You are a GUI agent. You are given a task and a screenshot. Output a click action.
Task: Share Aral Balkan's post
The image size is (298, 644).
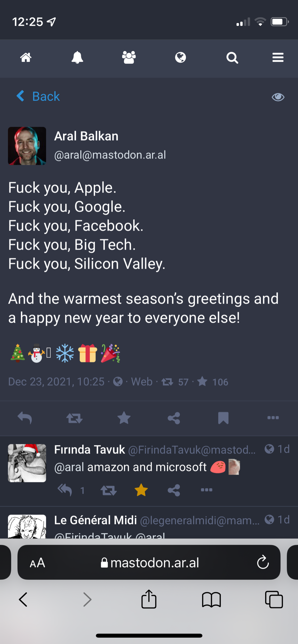click(x=174, y=418)
